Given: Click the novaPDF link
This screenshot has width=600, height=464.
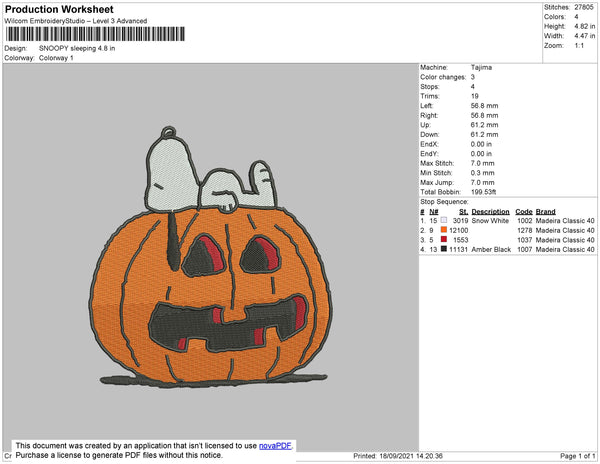Looking at the screenshot, I should pyautogui.click(x=275, y=446).
